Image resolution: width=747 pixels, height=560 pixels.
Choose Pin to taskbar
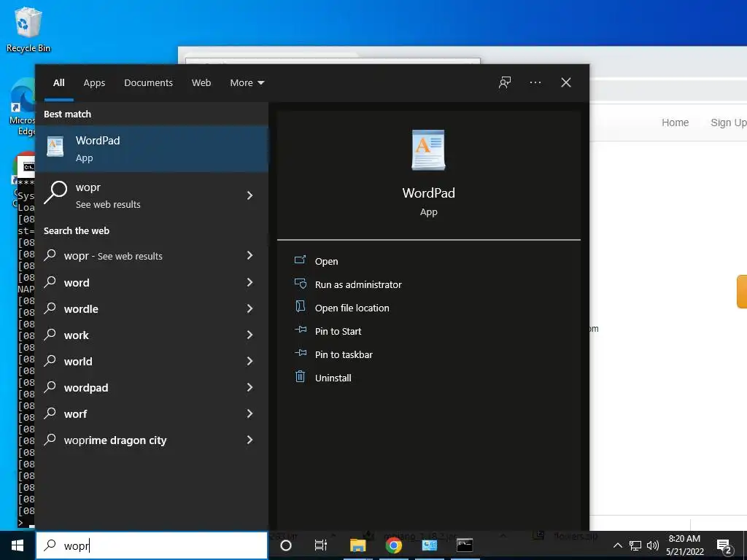coord(344,354)
